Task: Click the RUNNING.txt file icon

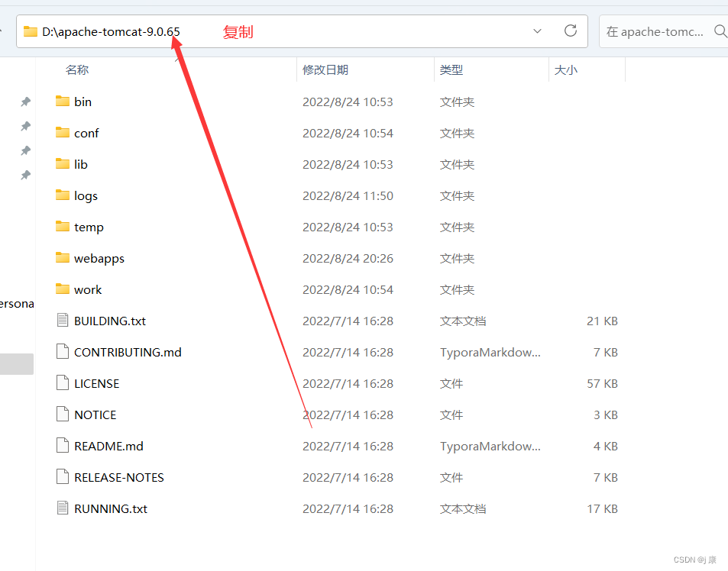Action: [x=62, y=508]
